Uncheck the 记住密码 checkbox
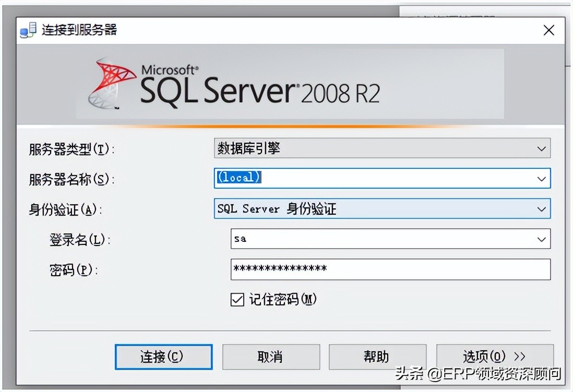Viewport: 573px width, 392px height. pyautogui.click(x=238, y=299)
